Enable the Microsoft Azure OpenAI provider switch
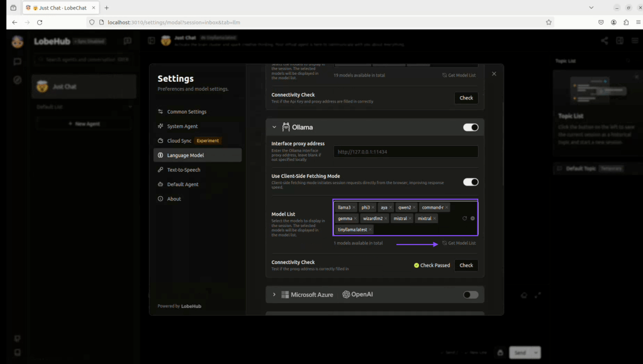 [471, 295]
